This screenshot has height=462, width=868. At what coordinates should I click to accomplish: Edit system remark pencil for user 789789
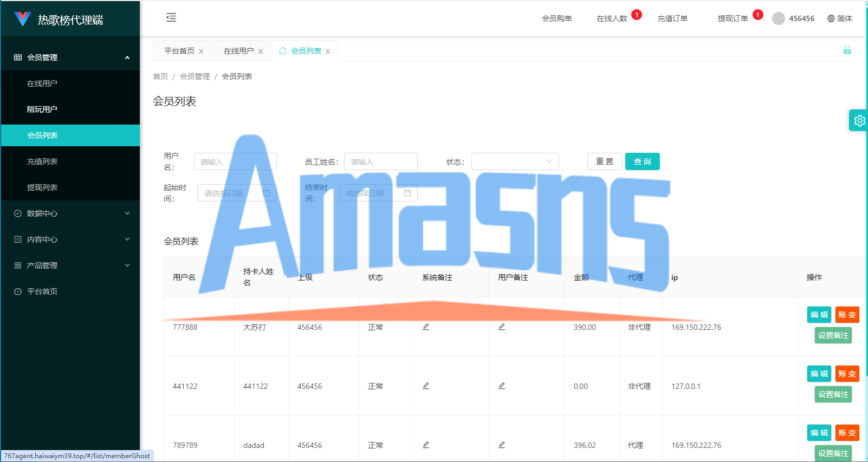(x=426, y=445)
